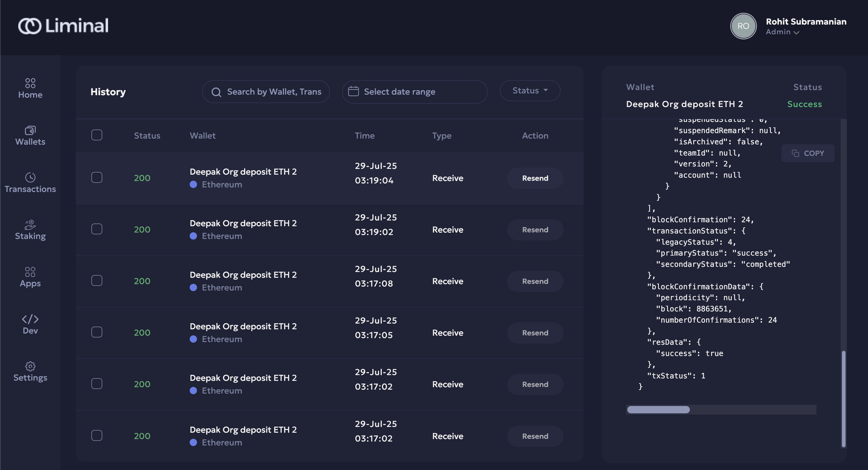Go to Transactions menu label
This screenshot has width=868, height=470.
30,189
